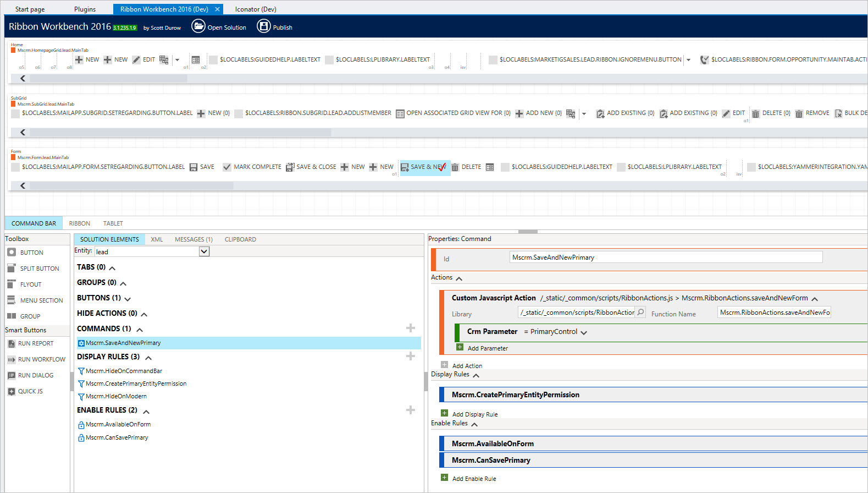Click DELETE {0} trash icon in SubGrid ribbon
868x493 pixels.
756,113
